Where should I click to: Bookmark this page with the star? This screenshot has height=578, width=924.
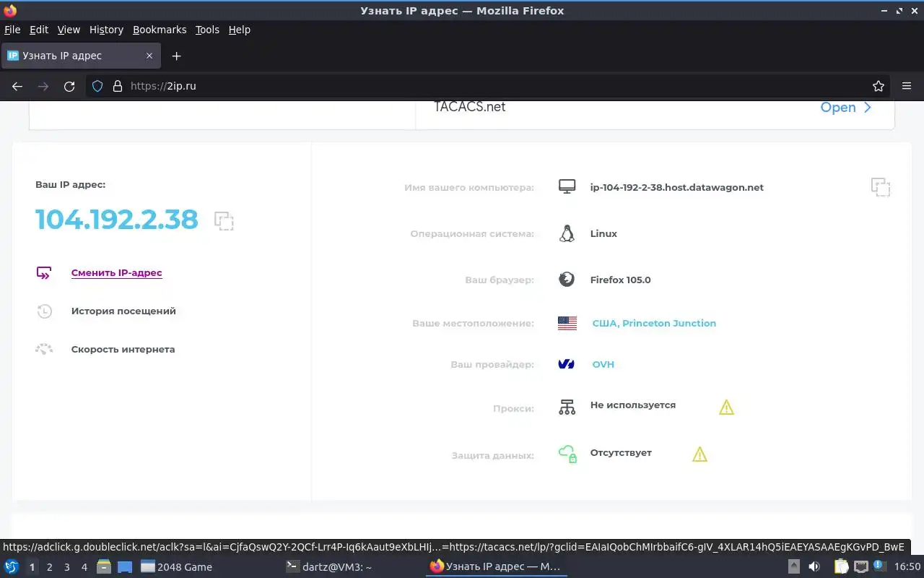pos(879,86)
